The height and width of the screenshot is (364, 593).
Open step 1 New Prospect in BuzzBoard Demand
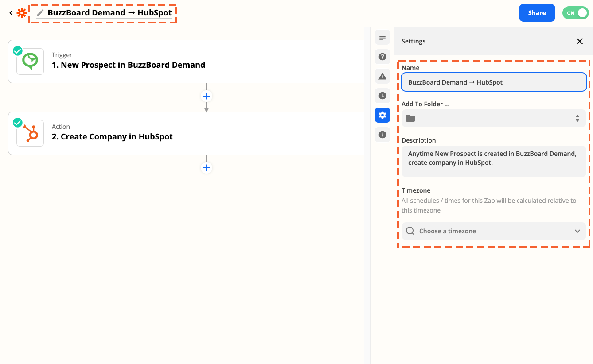(186, 62)
